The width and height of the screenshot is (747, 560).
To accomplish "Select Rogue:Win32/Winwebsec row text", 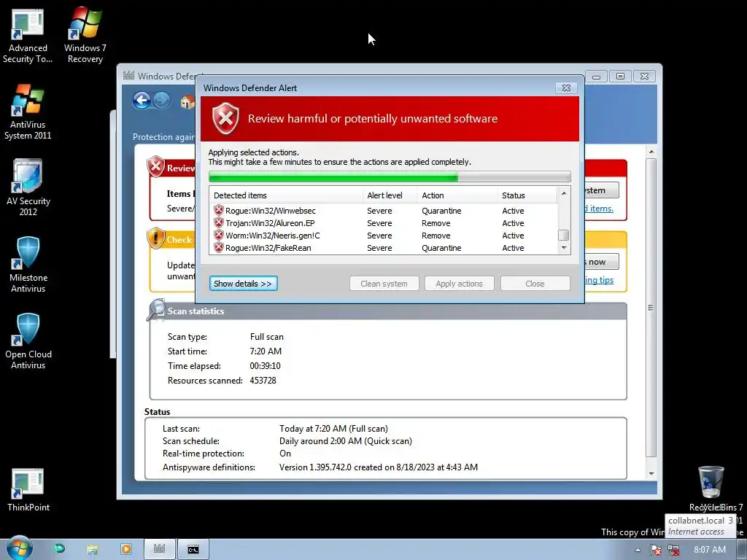I will (271, 211).
